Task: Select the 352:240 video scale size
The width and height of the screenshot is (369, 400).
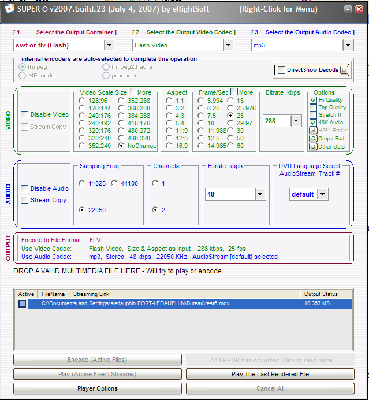Action: (x=82, y=146)
